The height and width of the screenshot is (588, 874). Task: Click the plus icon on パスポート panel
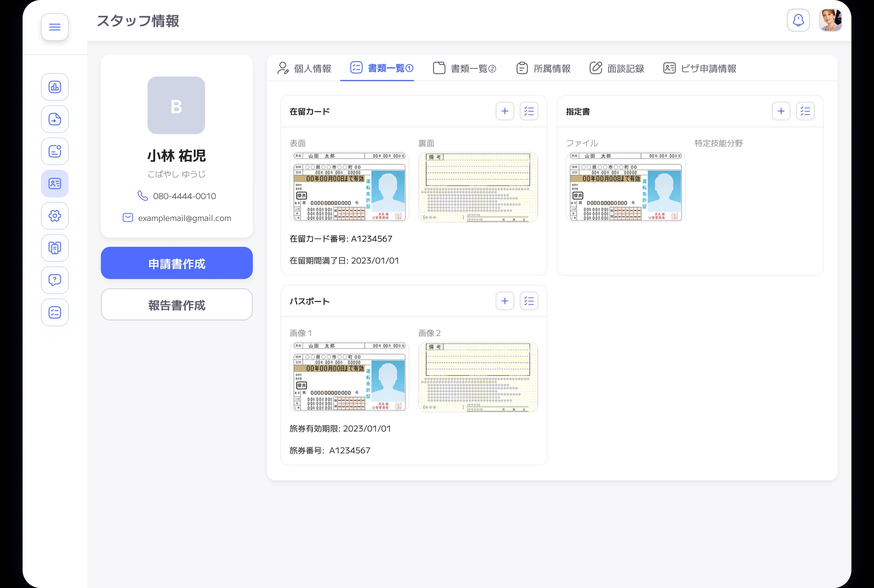click(505, 301)
